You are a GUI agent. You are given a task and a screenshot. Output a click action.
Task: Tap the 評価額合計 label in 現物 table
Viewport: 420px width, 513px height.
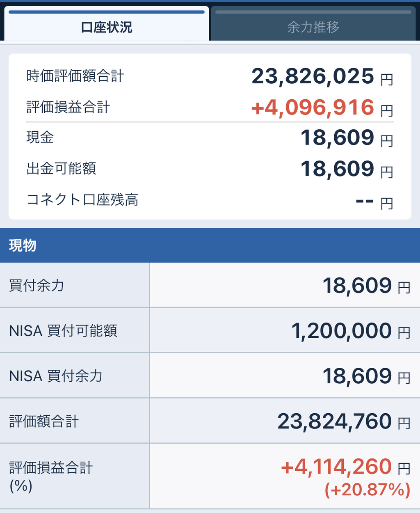pyautogui.click(x=44, y=421)
